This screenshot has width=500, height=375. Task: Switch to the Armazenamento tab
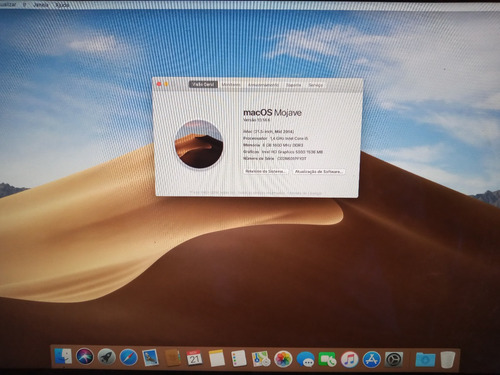(263, 85)
